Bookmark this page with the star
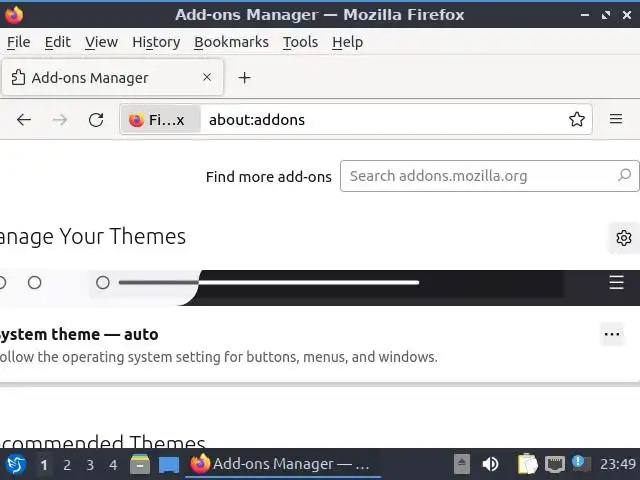The height and width of the screenshot is (480, 640). tap(577, 119)
